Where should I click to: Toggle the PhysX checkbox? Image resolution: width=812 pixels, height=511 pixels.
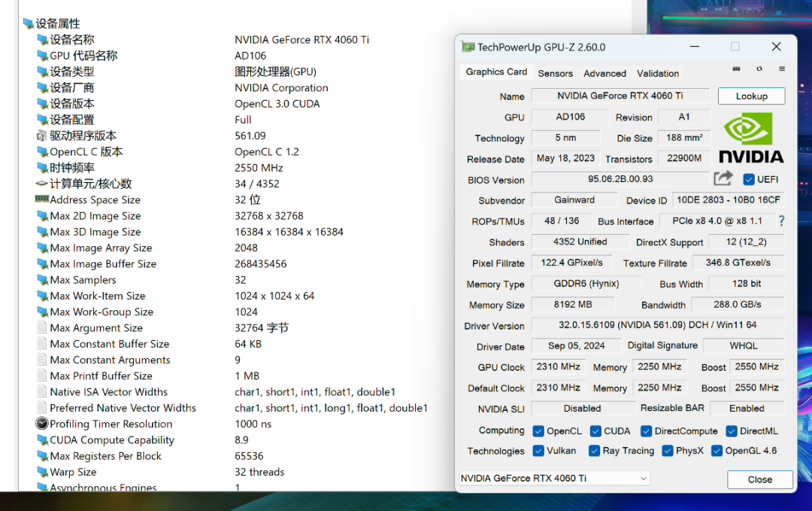[x=668, y=451]
